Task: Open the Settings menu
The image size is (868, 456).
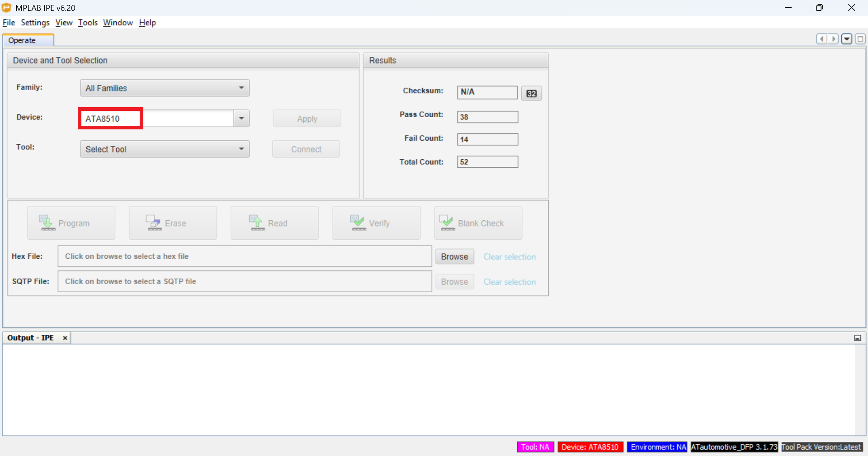Action: pos(35,23)
